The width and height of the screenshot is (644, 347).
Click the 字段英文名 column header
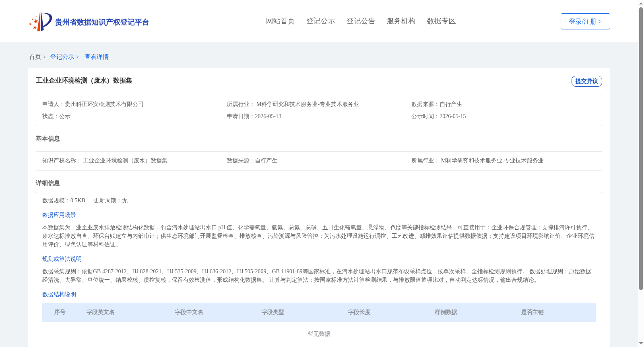coord(101,312)
